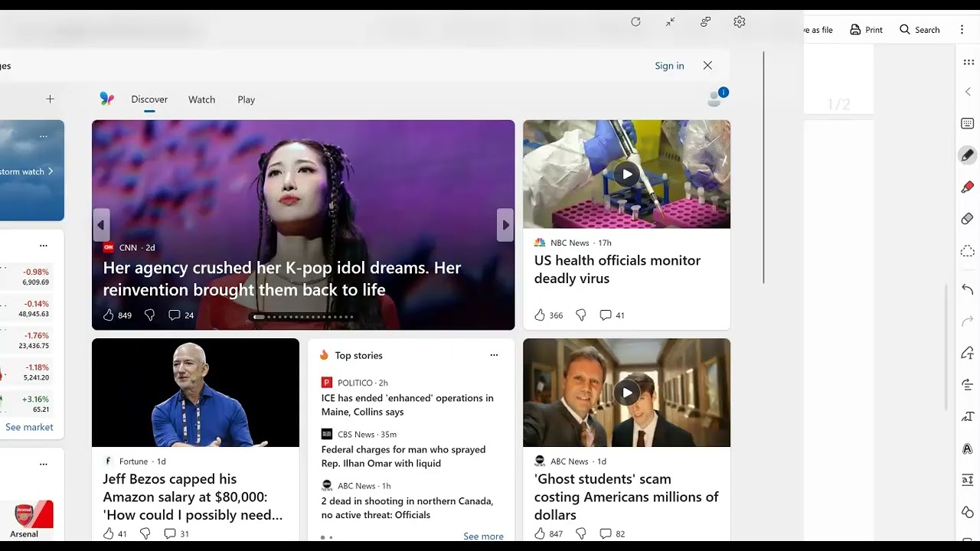
Task: Like the 'Ghost students' story
Action: [540, 533]
